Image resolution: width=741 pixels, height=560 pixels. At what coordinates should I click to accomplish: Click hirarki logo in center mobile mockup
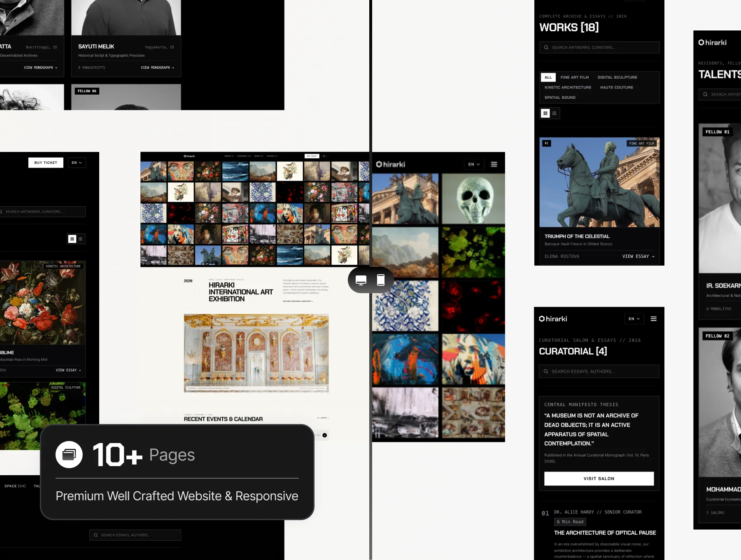coord(391,164)
